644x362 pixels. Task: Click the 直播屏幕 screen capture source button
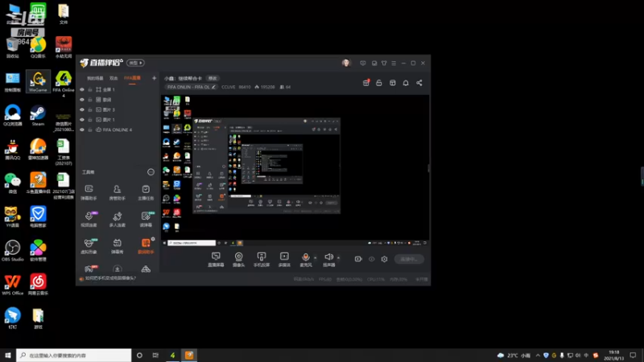point(216,260)
